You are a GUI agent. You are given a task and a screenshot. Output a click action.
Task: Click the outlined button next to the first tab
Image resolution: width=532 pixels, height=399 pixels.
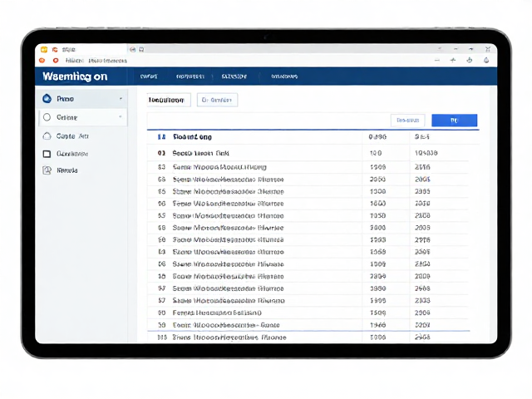pyautogui.click(x=217, y=100)
